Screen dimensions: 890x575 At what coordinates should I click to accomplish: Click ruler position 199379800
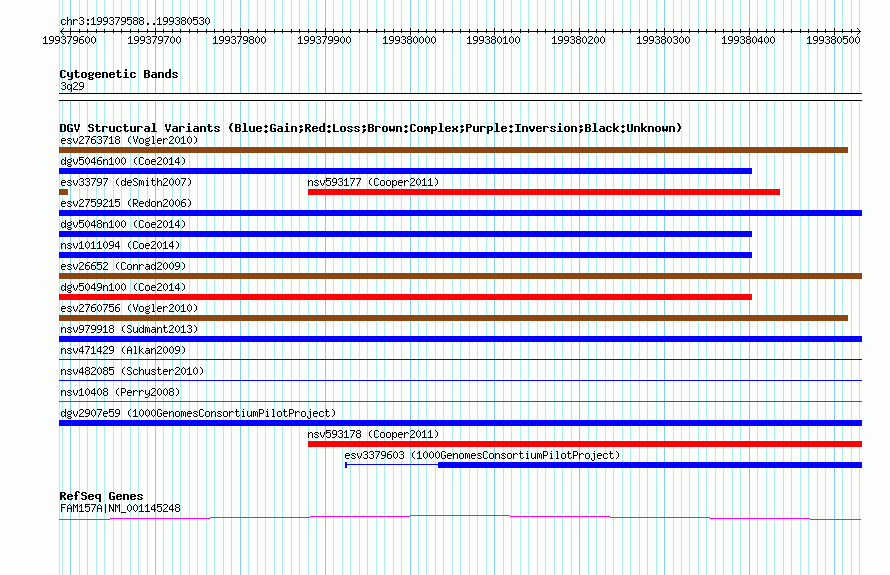tap(239, 40)
